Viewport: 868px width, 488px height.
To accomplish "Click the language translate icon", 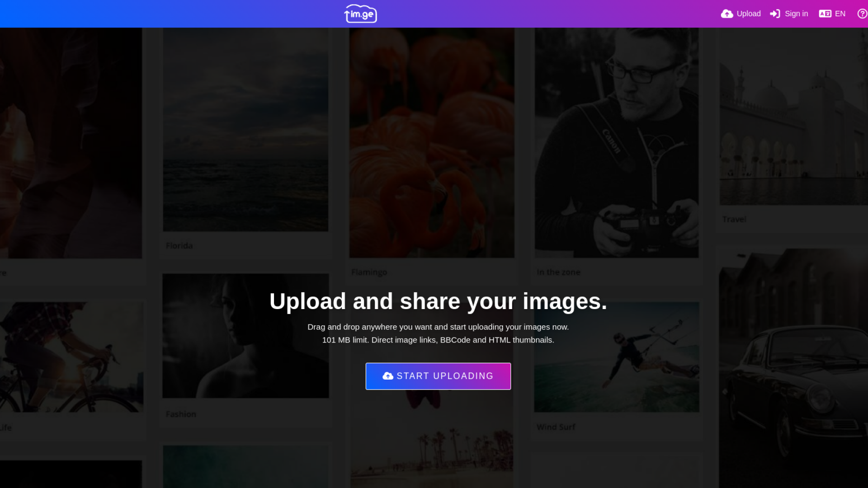I will pyautogui.click(x=825, y=14).
